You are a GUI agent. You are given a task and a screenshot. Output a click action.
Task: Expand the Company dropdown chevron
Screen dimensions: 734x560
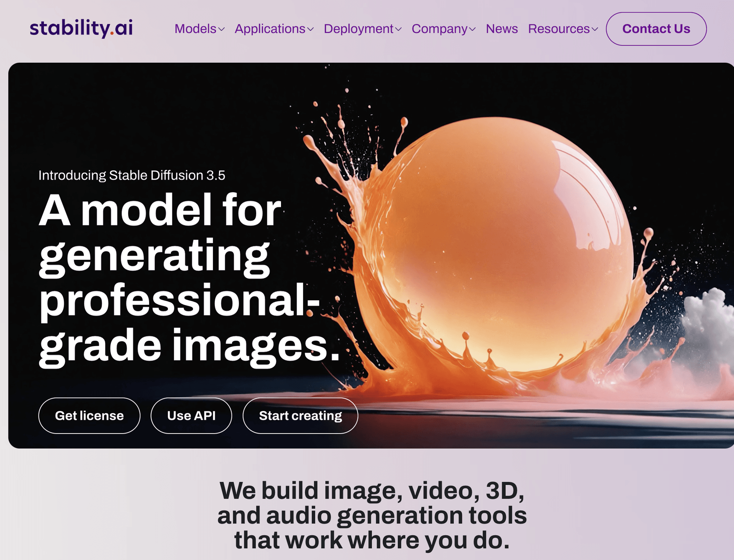pos(473,29)
